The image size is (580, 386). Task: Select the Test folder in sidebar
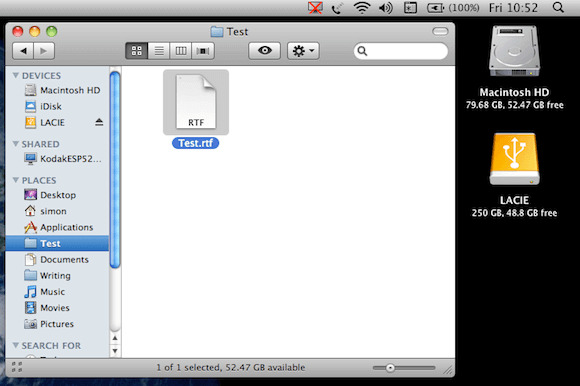click(57, 243)
